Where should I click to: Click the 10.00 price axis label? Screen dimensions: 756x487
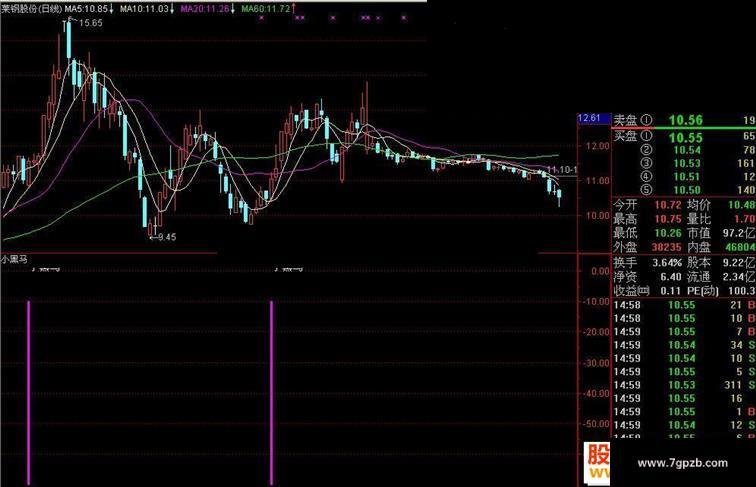597,216
